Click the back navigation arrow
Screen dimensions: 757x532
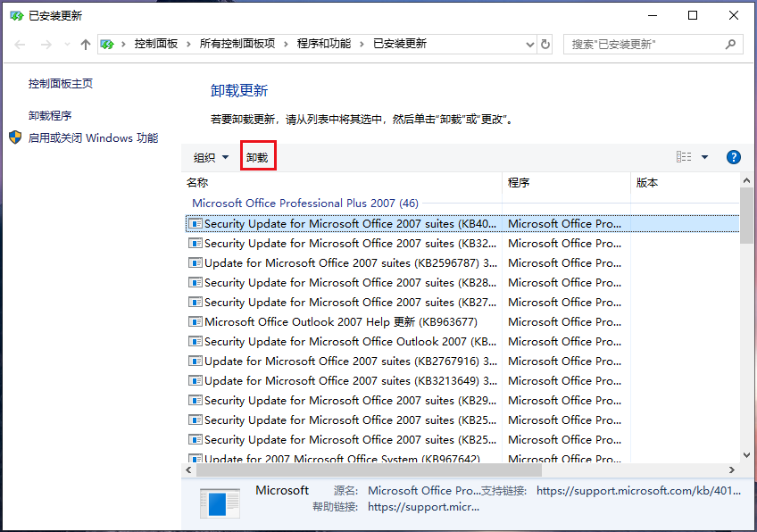click(20, 45)
